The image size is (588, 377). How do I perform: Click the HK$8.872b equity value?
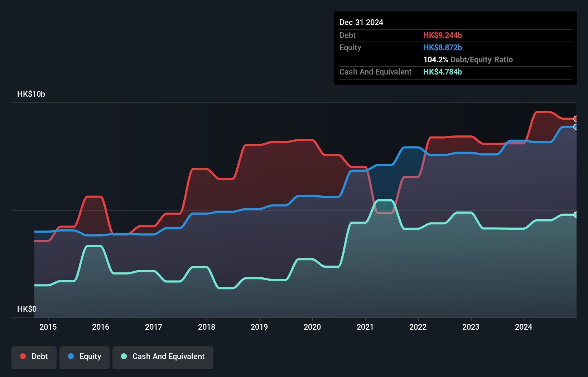(443, 47)
